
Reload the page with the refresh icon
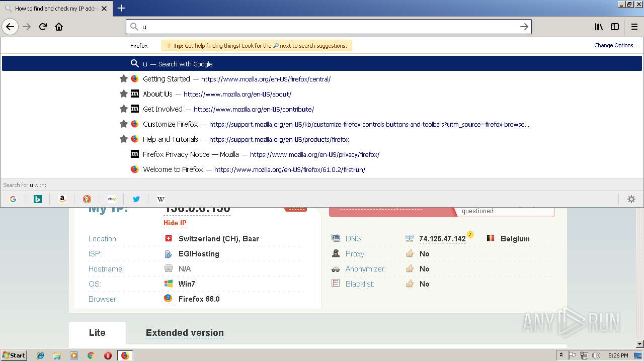[43, 27]
